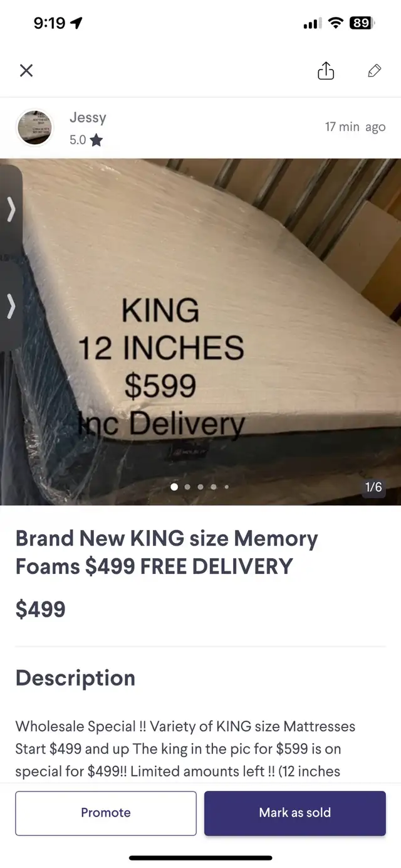Select the first photo pagination dot

[174, 487]
